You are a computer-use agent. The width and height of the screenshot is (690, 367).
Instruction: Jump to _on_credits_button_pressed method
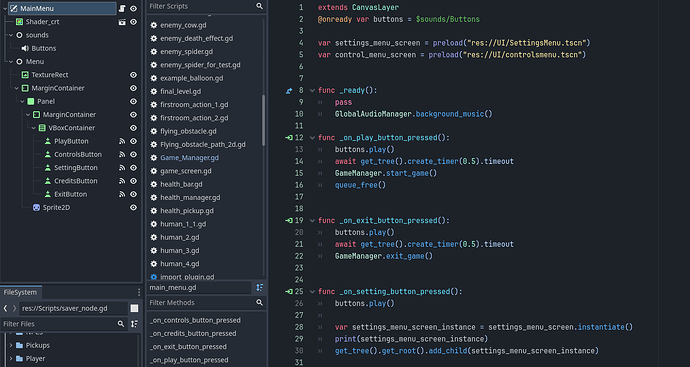pos(193,333)
